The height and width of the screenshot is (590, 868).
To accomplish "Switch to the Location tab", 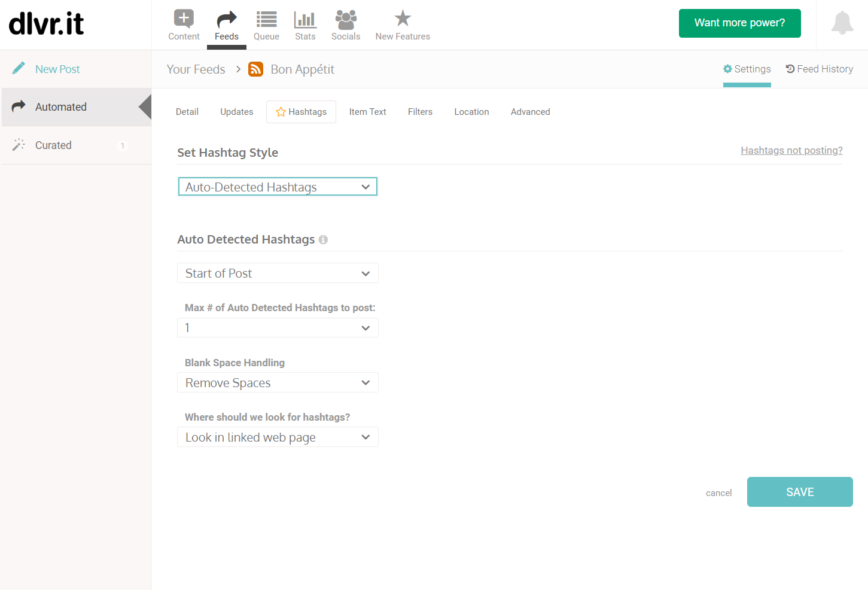I will [x=471, y=112].
